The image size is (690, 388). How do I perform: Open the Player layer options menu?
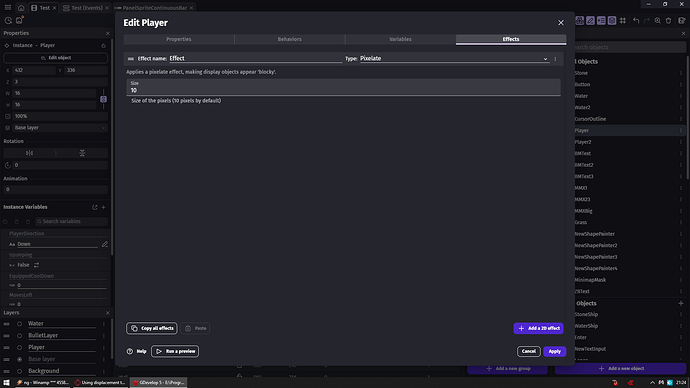click(104, 348)
